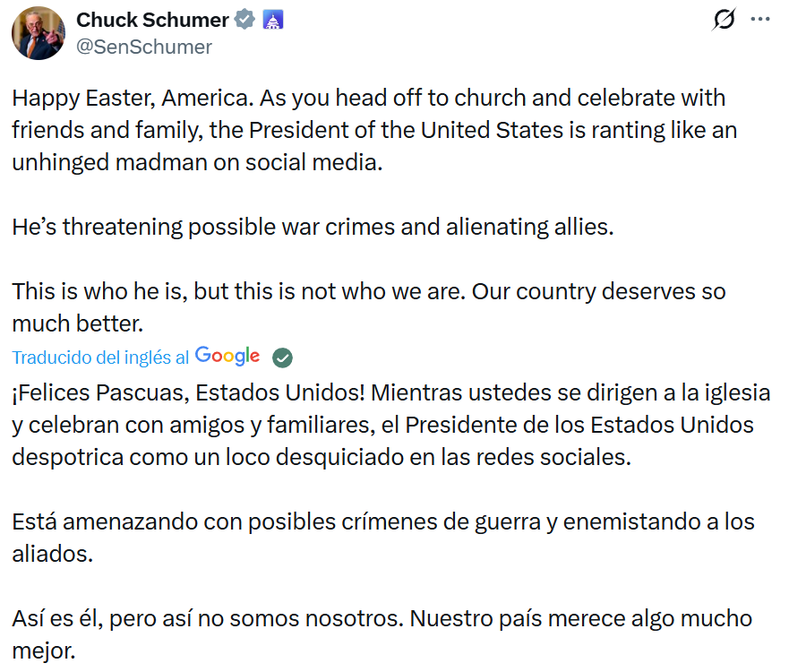Click the blue verified checkmark badge
The width and height of the screenshot is (789, 672).
click(243, 20)
